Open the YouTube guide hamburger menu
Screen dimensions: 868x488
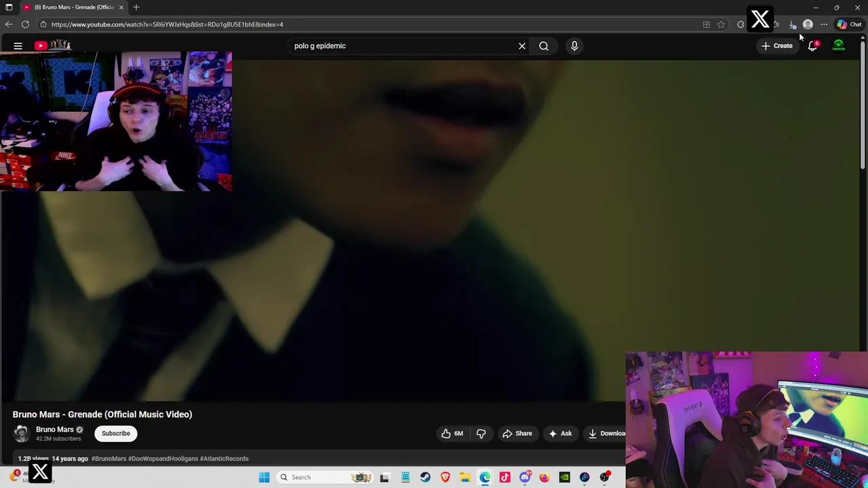[x=18, y=46]
